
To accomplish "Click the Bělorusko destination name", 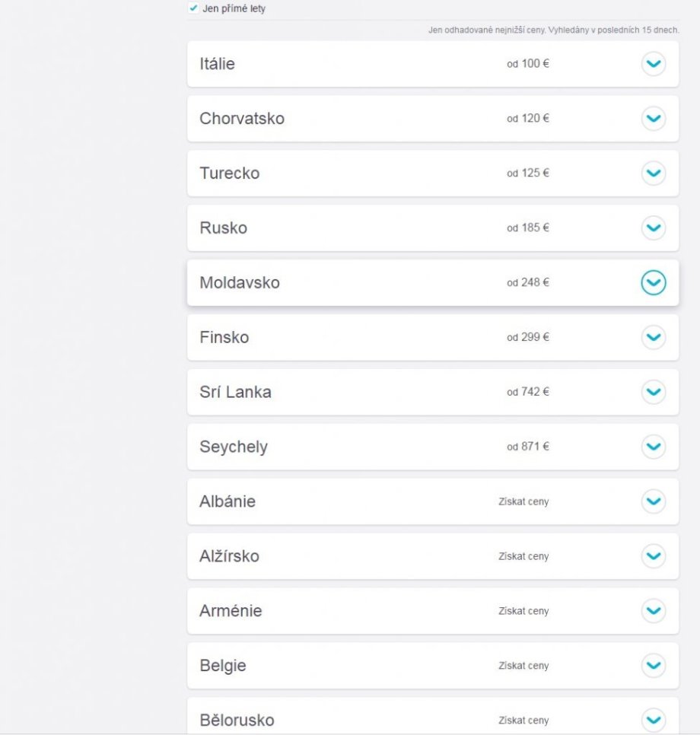I will point(237,720).
